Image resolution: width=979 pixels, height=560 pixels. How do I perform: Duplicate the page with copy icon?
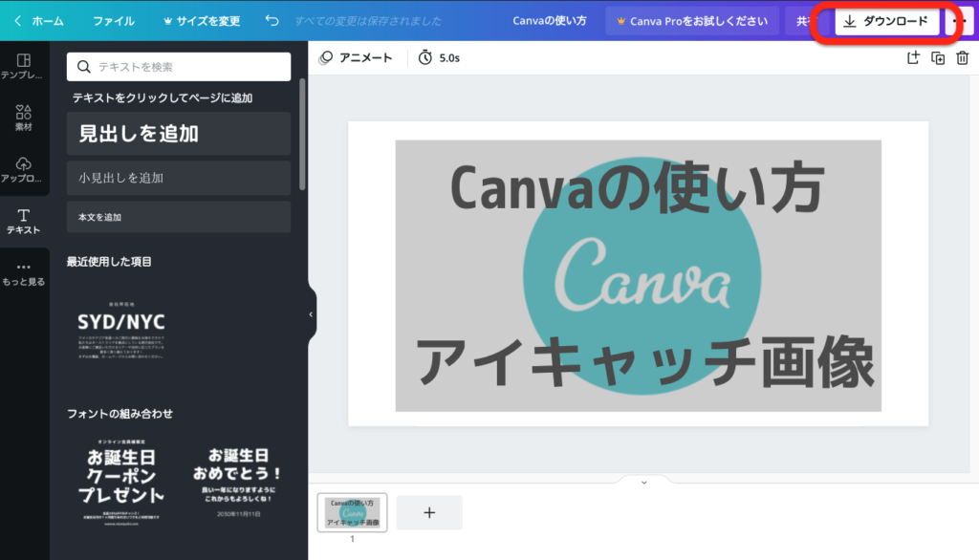(938, 58)
